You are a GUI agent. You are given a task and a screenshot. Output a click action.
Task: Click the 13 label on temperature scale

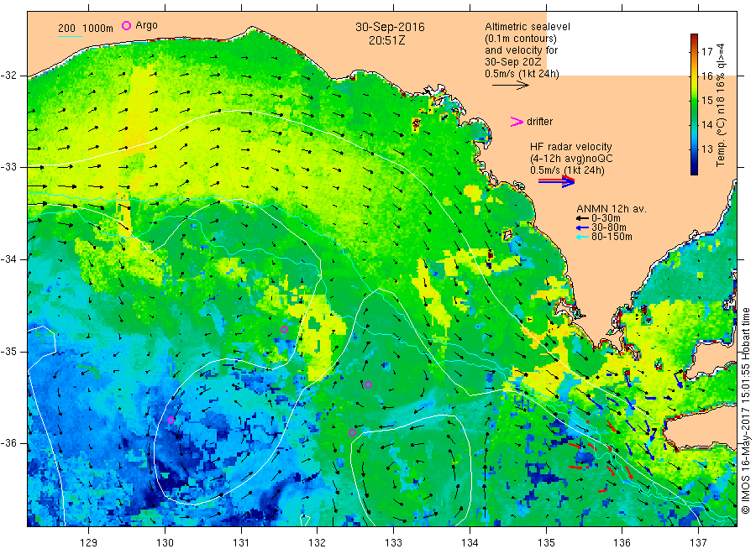706,149
